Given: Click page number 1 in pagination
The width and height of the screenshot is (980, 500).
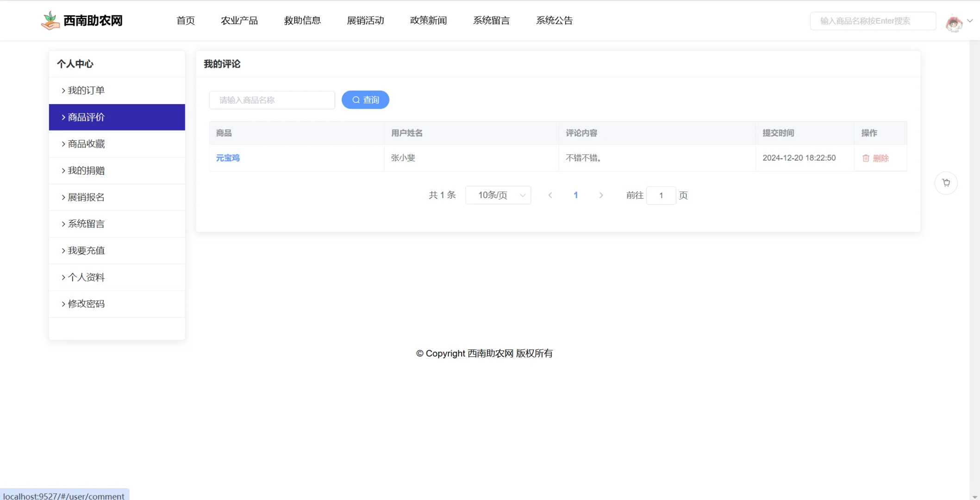Looking at the screenshot, I should [x=575, y=195].
